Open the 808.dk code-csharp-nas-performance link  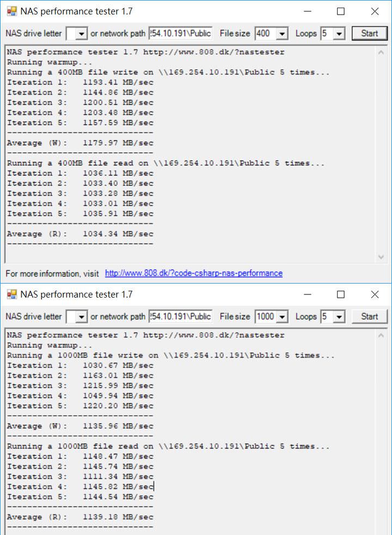tap(194, 273)
